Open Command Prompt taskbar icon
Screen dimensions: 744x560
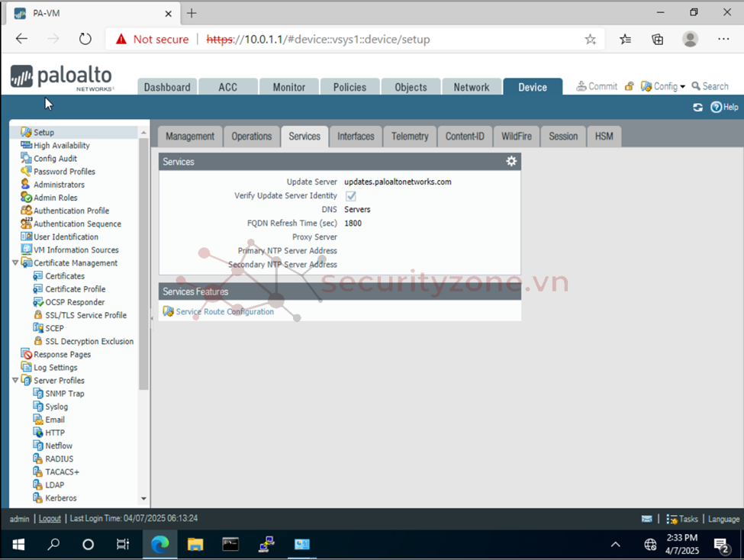[x=230, y=544]
